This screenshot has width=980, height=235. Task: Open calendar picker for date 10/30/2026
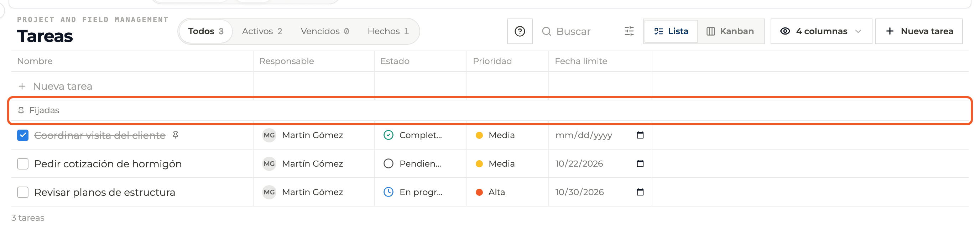click(x=640, y=192)
